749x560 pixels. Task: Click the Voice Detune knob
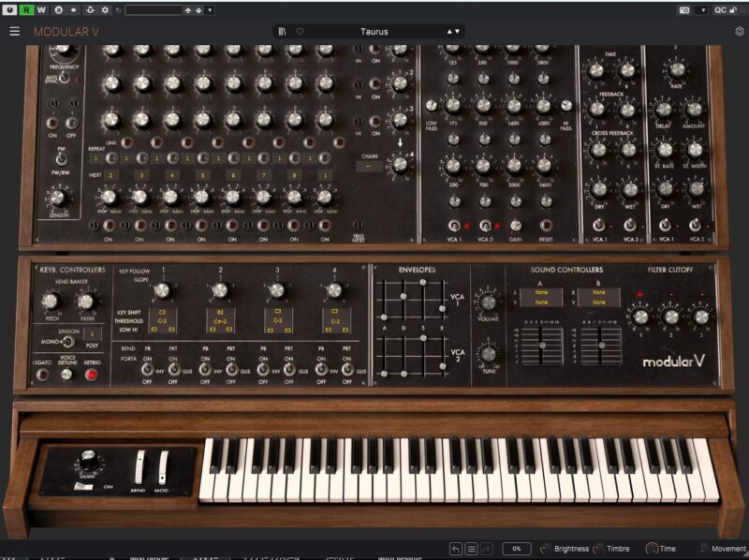66,376
